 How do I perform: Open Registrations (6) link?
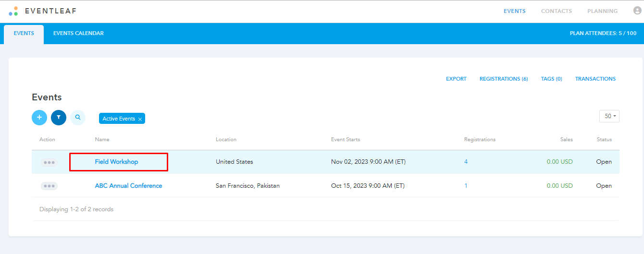click(504, 79)
